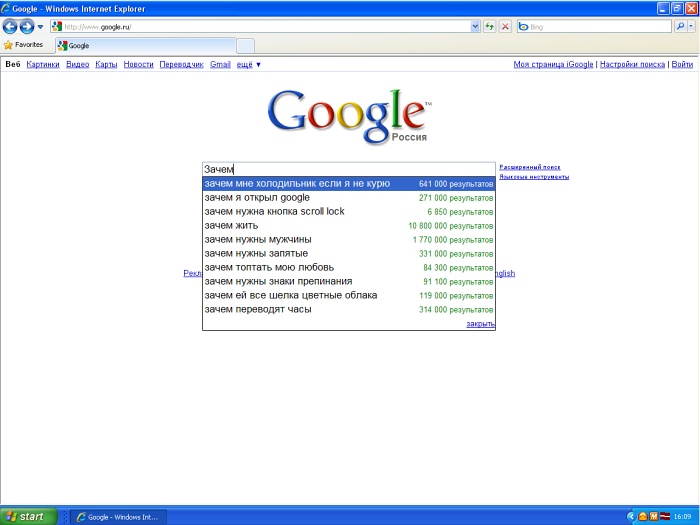This screenshot has width=700, height=525.
Task: Open the Картинки link
Action: (43, 64)
